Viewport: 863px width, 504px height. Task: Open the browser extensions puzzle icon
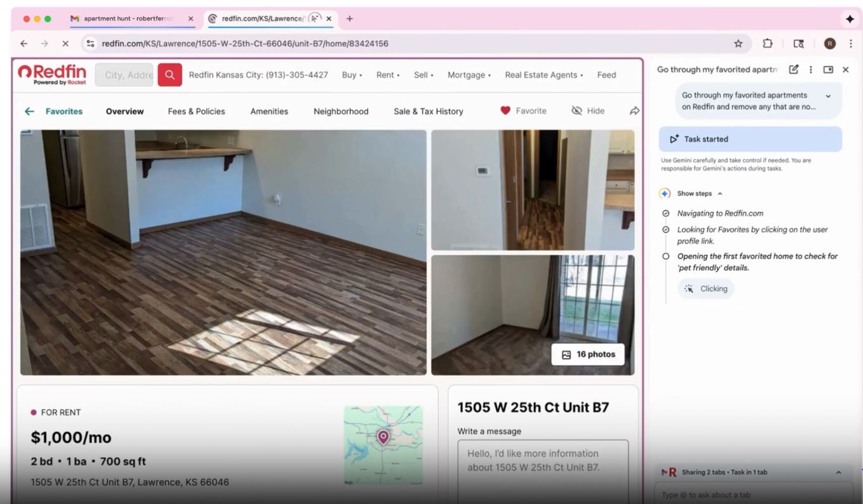pos(767,43)
